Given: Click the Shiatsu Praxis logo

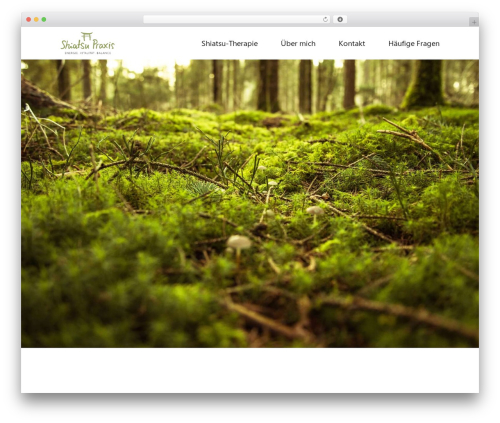Looking at the screenshot, I should pyautogui.click(x=87, y=43).
